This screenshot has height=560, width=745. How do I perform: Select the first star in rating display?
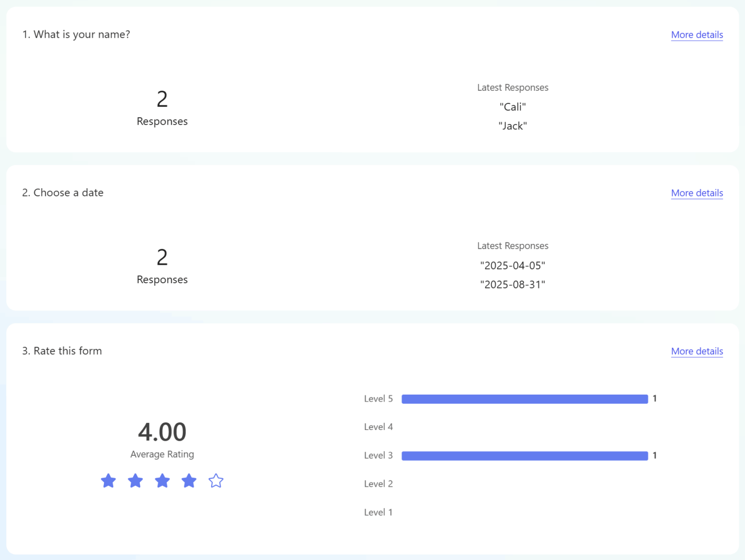point(108,481)
